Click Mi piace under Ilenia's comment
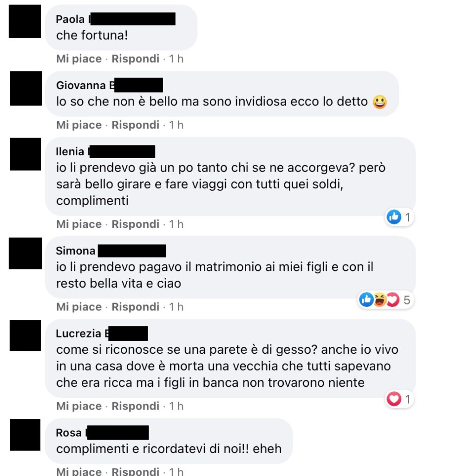The height and width of the screenshot is (476, 451). click(79, 224)
